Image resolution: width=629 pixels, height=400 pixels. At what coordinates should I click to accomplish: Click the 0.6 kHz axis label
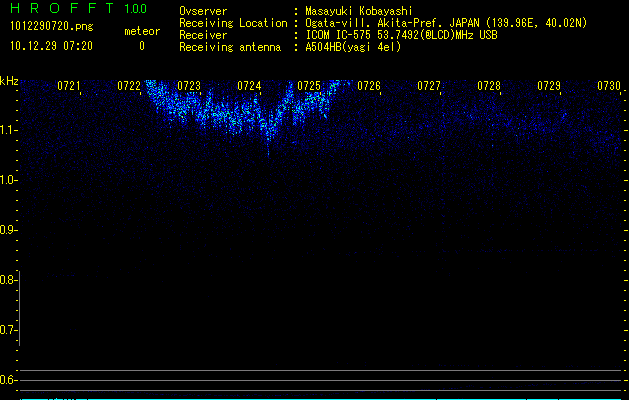click(x=7, y=380)
